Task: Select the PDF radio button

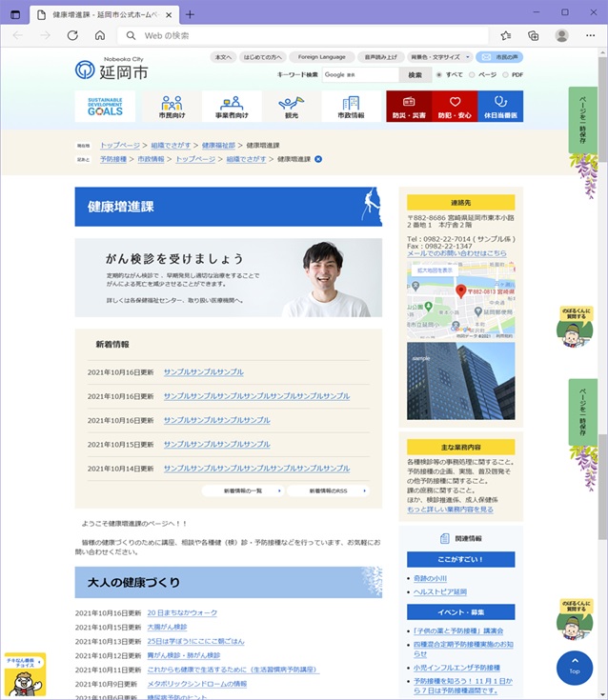Action: click(505, 75)
